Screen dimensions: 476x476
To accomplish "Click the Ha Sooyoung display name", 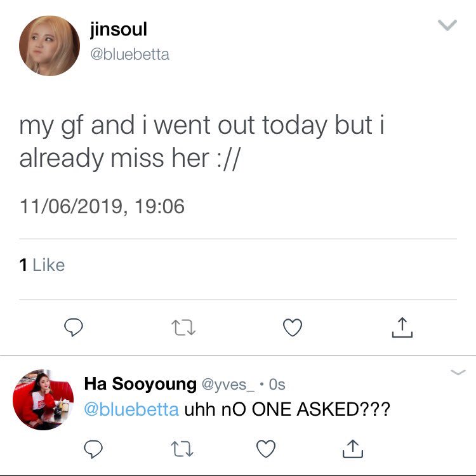I will 140,384.
